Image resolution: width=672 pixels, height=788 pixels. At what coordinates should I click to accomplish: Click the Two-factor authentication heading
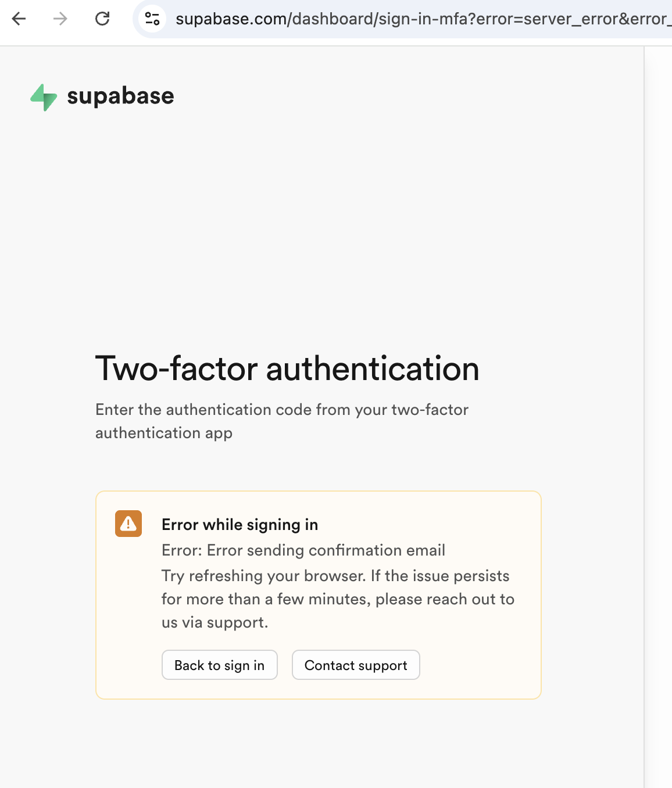click(287, 368)
